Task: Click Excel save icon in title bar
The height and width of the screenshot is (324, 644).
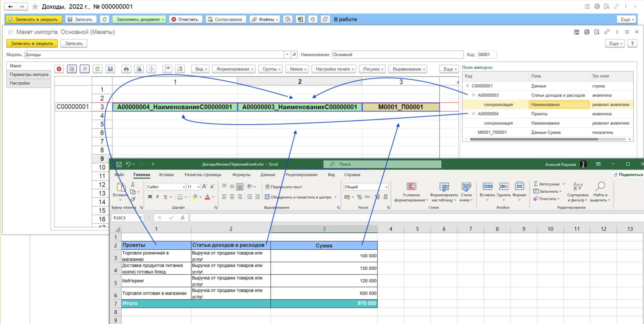Action: pyautogui.click(x=119, y=164)
